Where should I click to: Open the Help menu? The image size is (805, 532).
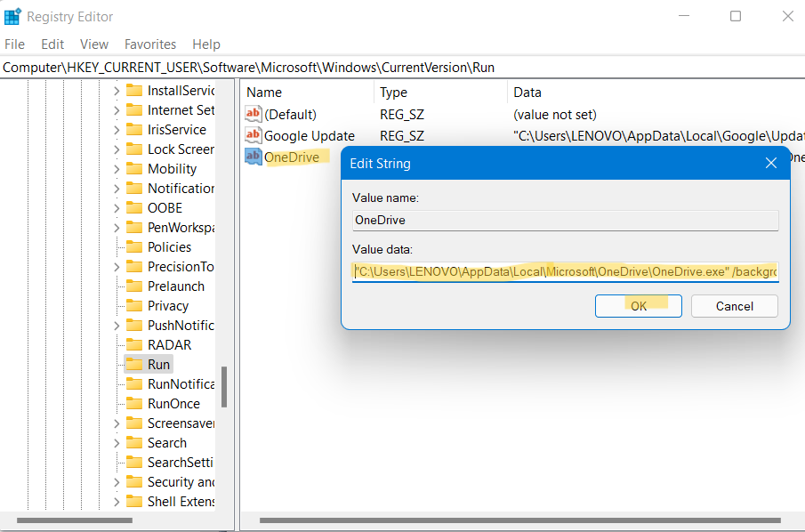[206, 44]
